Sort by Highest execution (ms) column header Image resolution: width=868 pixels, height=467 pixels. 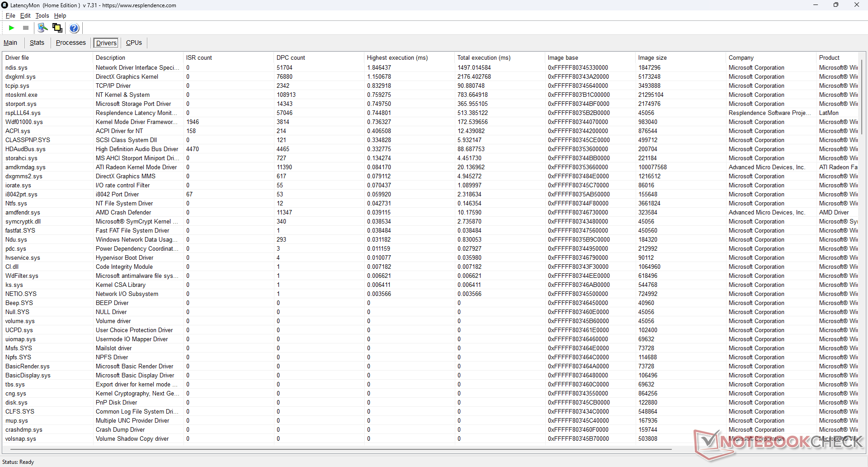(397, 57)
